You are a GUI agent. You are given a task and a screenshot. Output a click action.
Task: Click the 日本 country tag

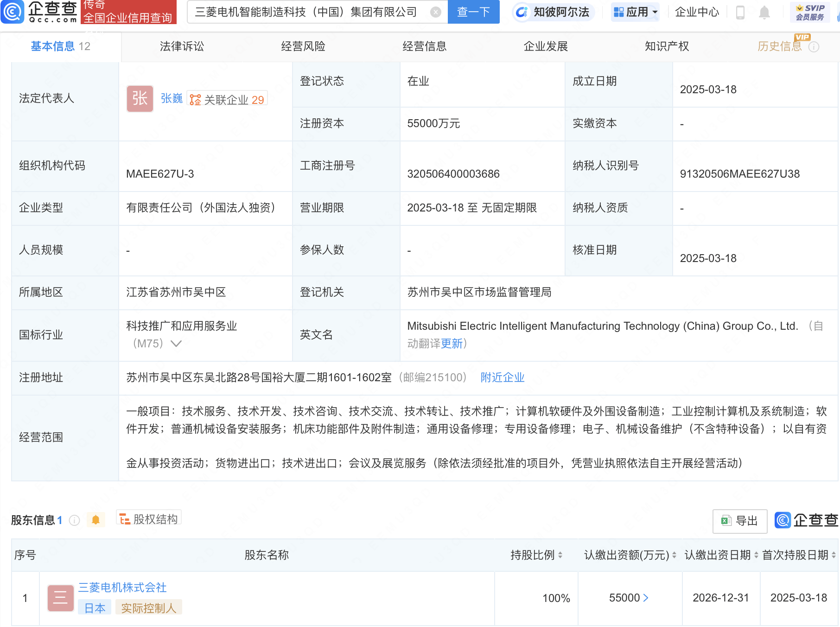pyautogui.click(x=95, y=608)
